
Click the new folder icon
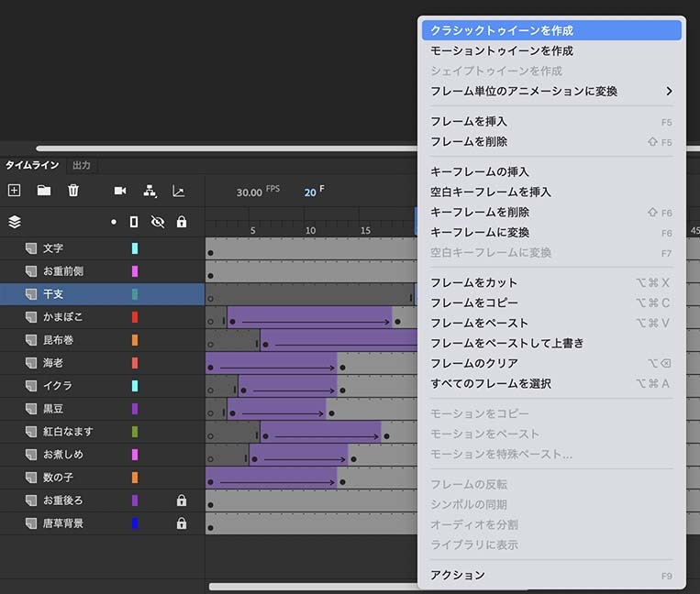pos(44,191)
